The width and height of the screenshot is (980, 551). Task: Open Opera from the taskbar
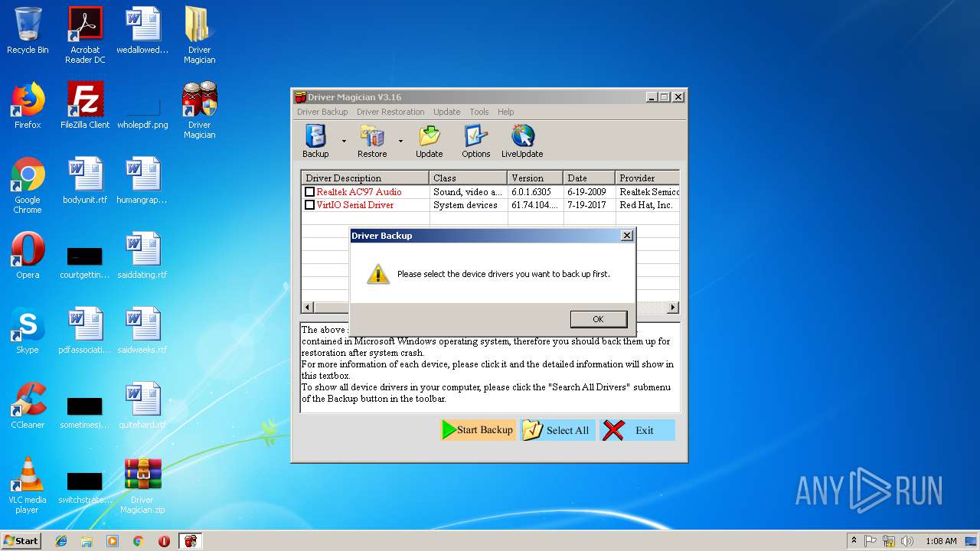pyautogui.click(x=164, y=541)
